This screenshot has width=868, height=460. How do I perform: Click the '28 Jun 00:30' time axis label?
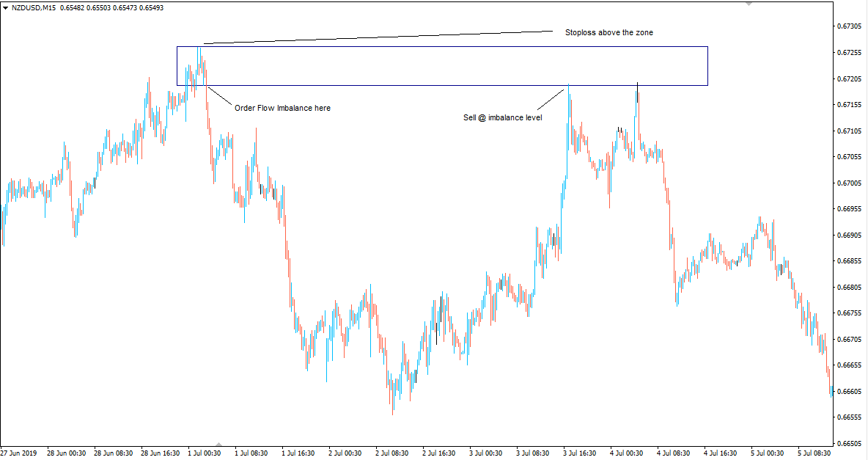[x=67, y=453]
